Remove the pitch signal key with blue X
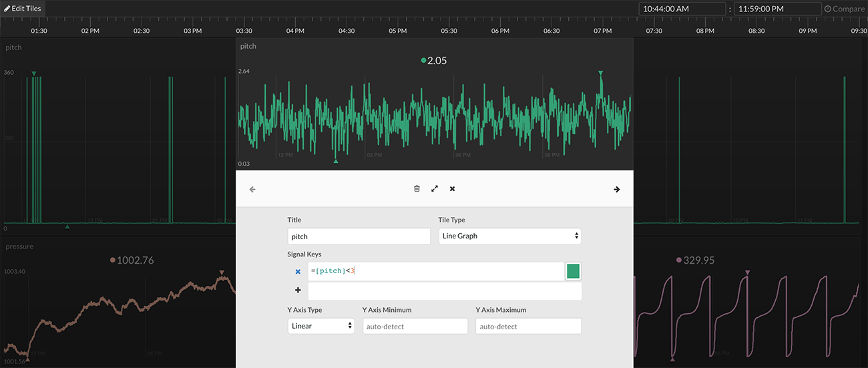 pos(298,271)
